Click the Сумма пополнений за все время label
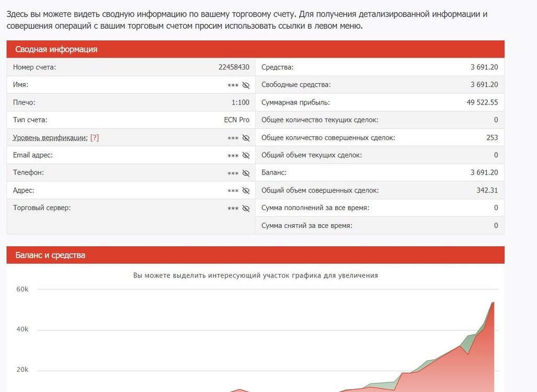 (315, 208)
